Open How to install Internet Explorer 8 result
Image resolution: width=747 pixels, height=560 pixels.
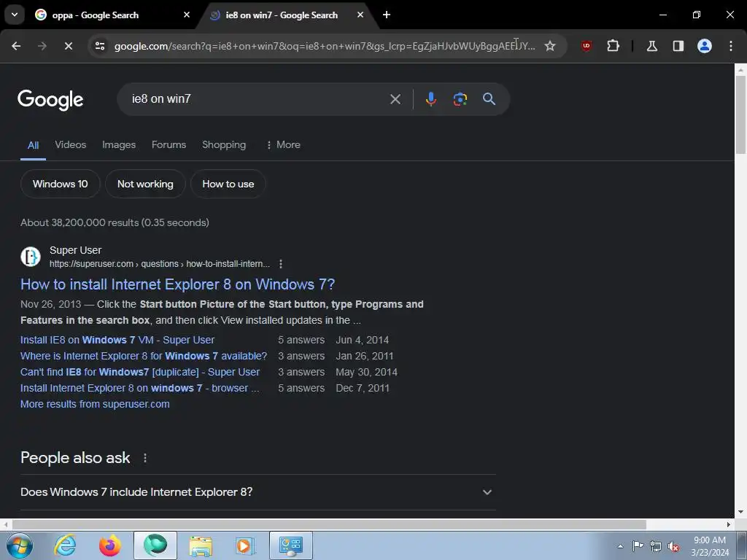(x=177, y=284)
